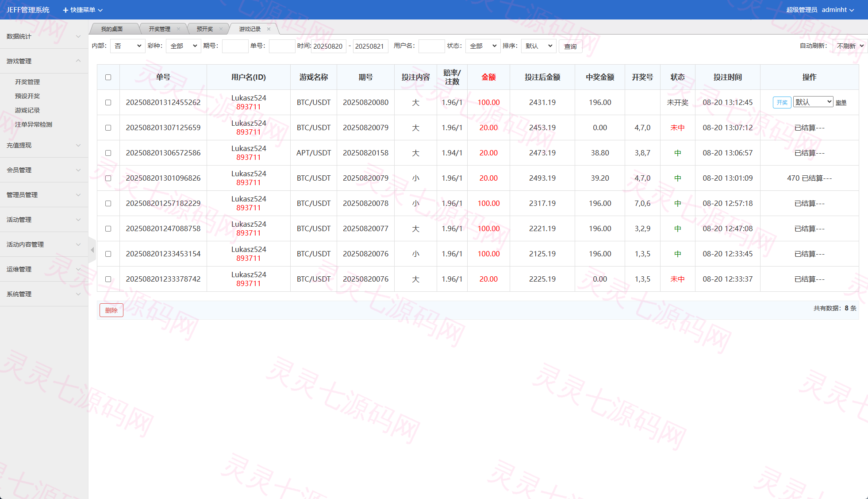Close the 游戏记录 tab with its X
868x499 pixels.
(x=269, y=29)
